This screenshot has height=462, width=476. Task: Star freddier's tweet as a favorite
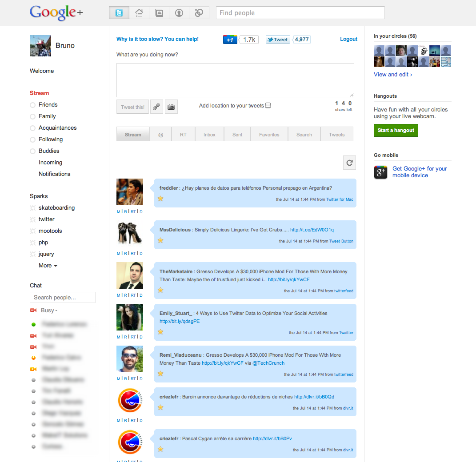[x=160, y=199]
